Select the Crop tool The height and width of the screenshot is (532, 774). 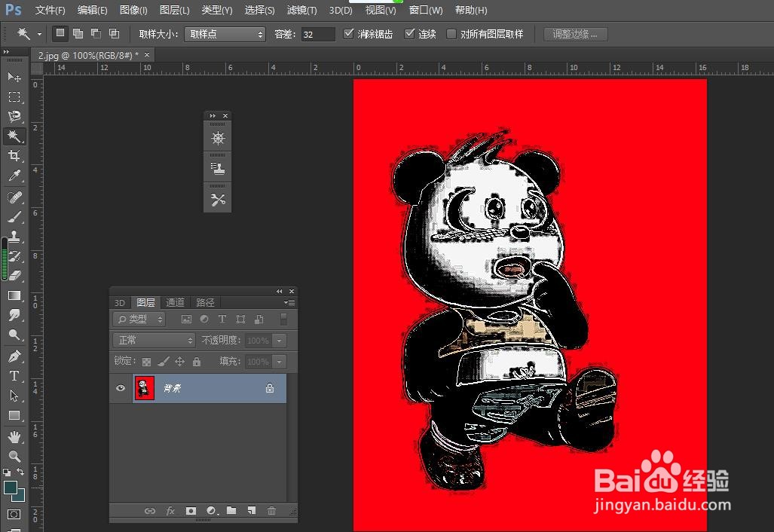(14, 156)
